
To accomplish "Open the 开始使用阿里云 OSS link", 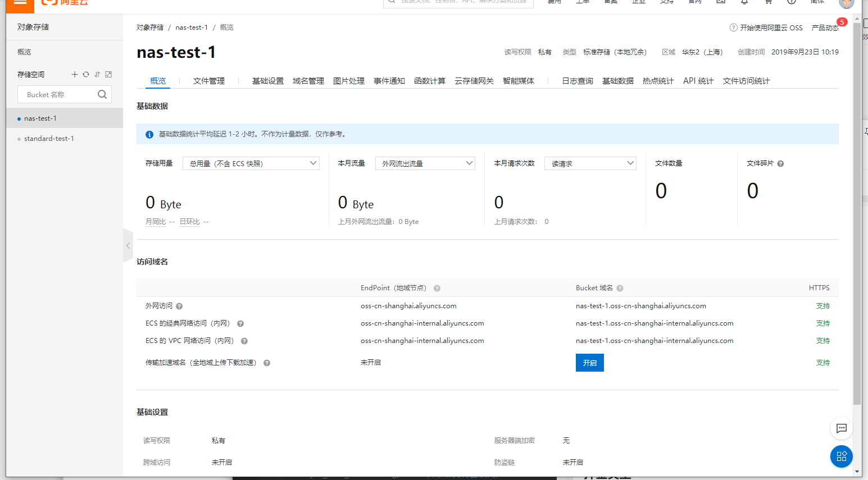I will tap(771, 28).
